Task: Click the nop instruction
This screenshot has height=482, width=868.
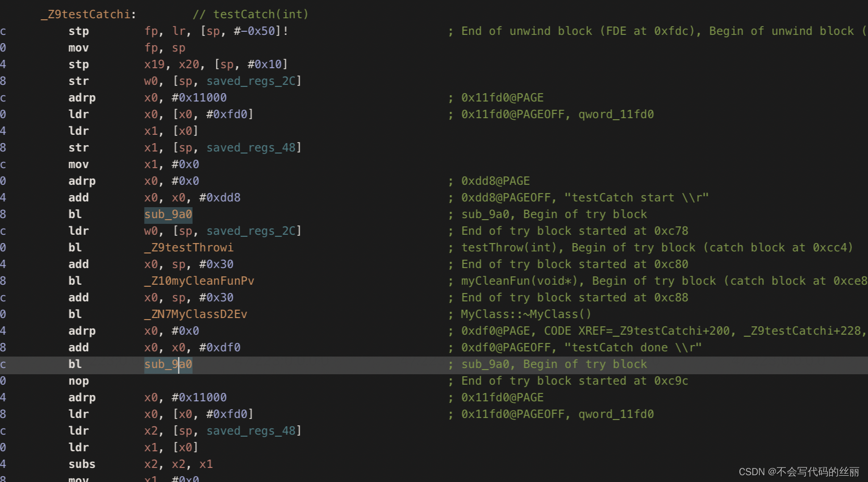Action: [x=79, y=381]
